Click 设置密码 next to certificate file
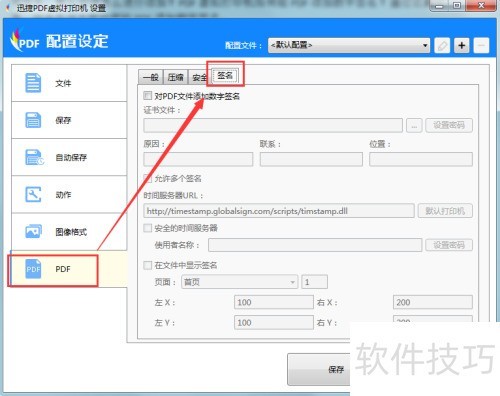500x396 pixels. click(449, 126)
